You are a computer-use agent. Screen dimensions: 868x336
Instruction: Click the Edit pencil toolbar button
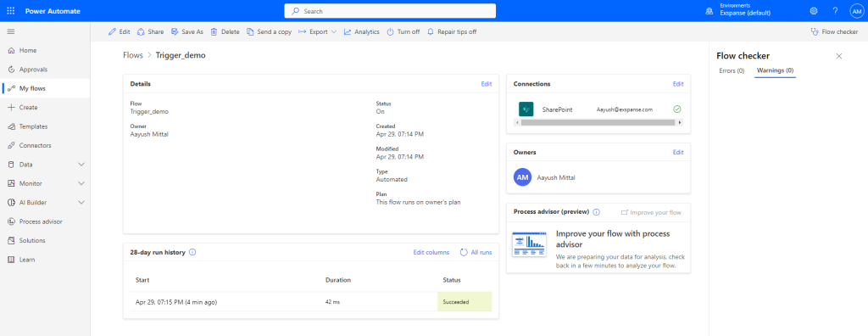(x=119, y=31)
